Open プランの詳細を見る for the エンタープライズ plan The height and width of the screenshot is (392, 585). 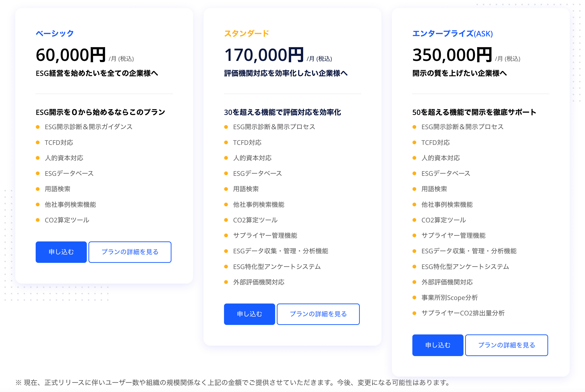pyautogui.click(x=506, y=345)
